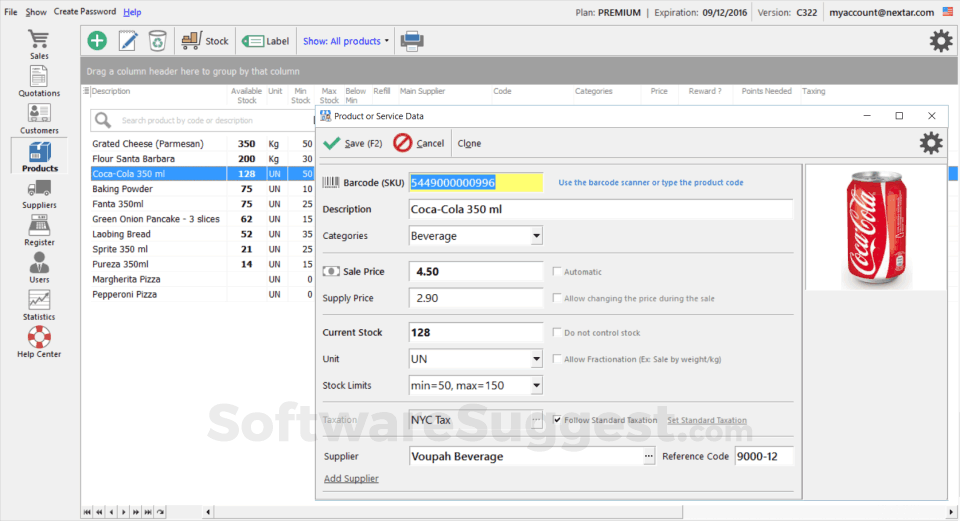
Task: Enable the Automatic sale price checkbox
Action: tap(557, 272)
